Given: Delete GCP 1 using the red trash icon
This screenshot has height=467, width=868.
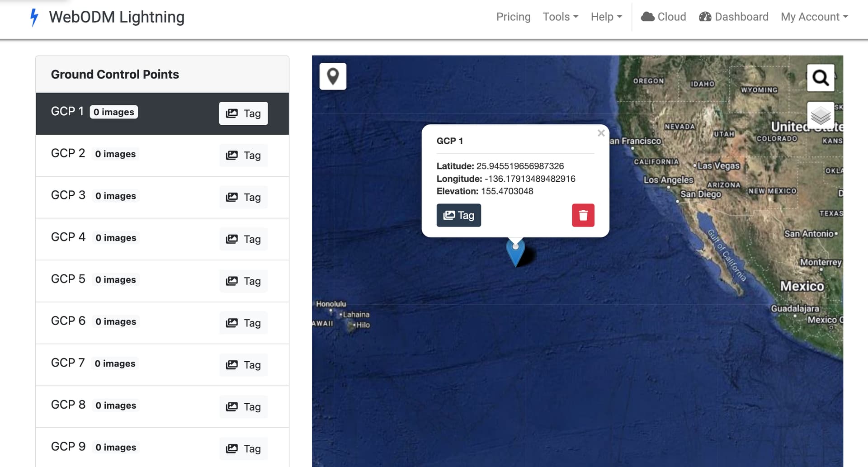Looking at the screenshot, I should [x=583, y=215].
